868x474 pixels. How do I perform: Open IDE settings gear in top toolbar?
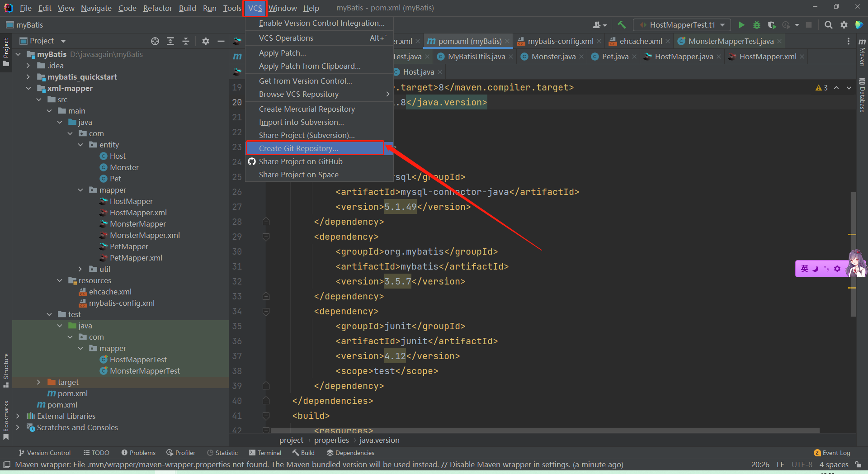click(x=844, y=25)
